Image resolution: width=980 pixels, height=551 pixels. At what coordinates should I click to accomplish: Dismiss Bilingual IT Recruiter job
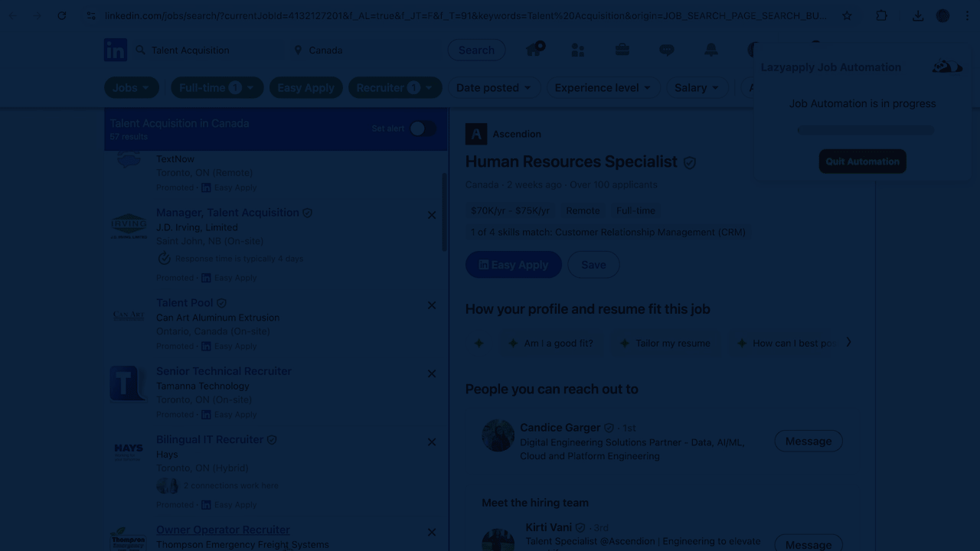click(432, 442)
